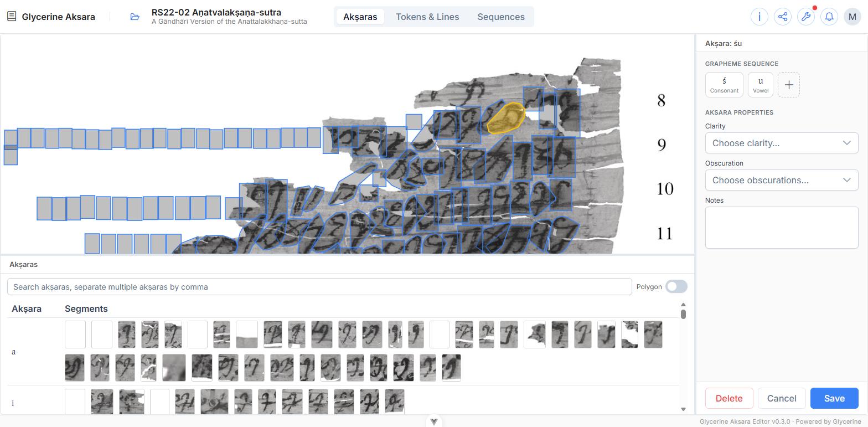The height and width of the screenshot is (427, 868).
Task: Click the Segments column header
Action: coord(86,308)
